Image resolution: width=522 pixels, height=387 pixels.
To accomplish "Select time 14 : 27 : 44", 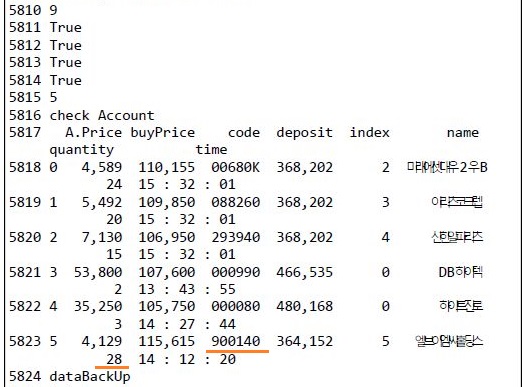I will [187, 324].
